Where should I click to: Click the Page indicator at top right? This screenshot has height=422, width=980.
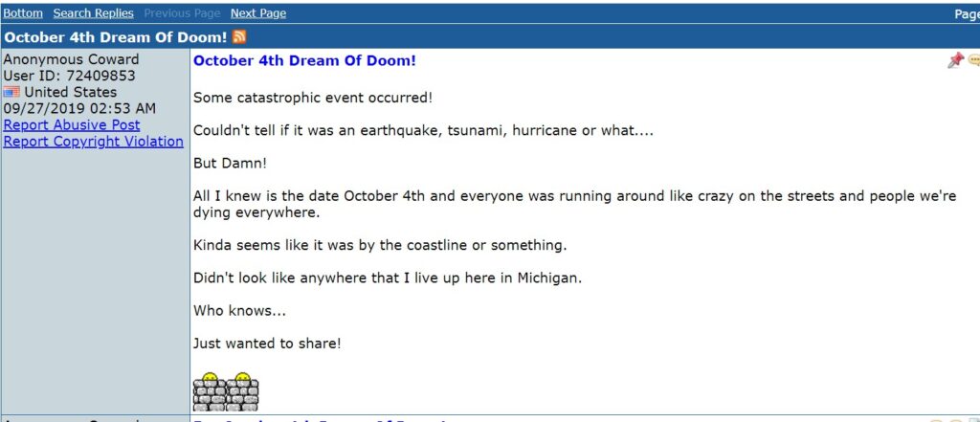coord(967,13)
